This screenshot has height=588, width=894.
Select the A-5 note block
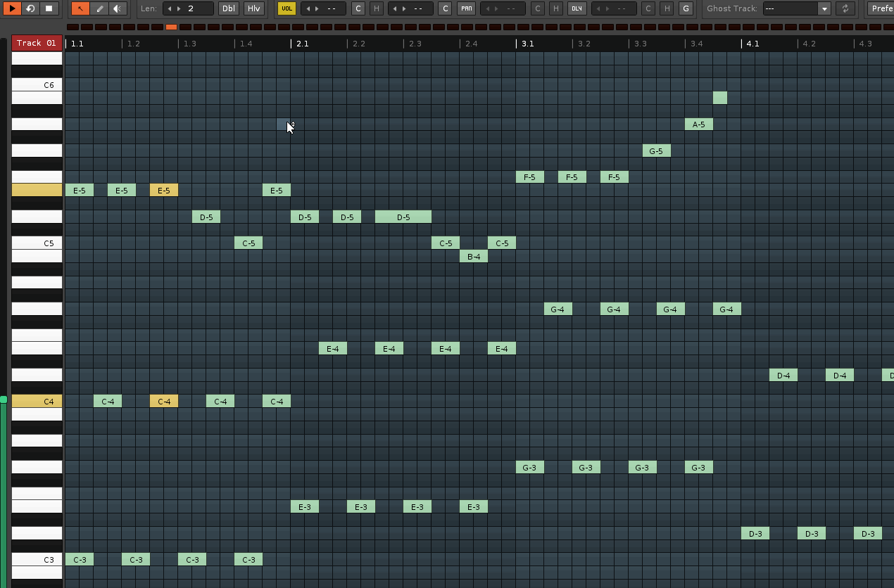699,124
